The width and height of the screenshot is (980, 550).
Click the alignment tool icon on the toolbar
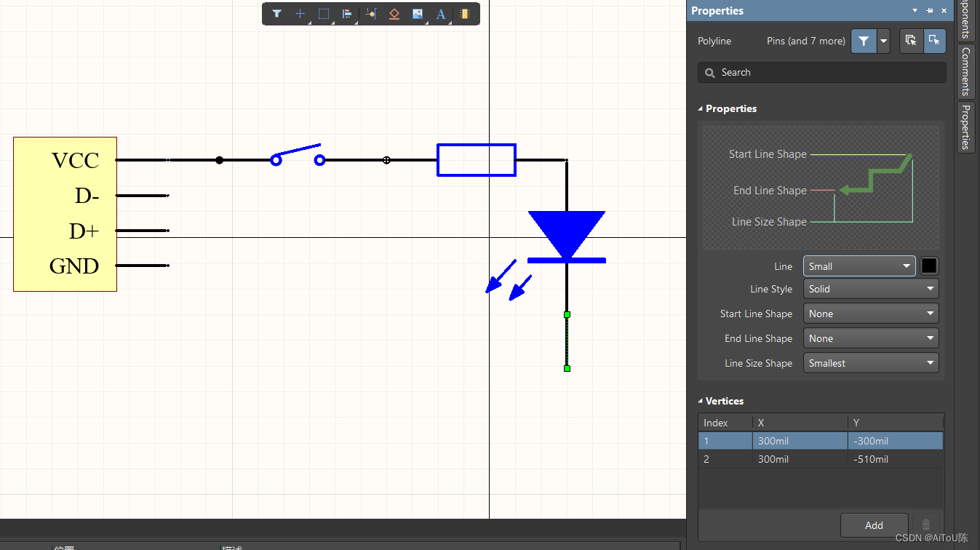[347, 13]
